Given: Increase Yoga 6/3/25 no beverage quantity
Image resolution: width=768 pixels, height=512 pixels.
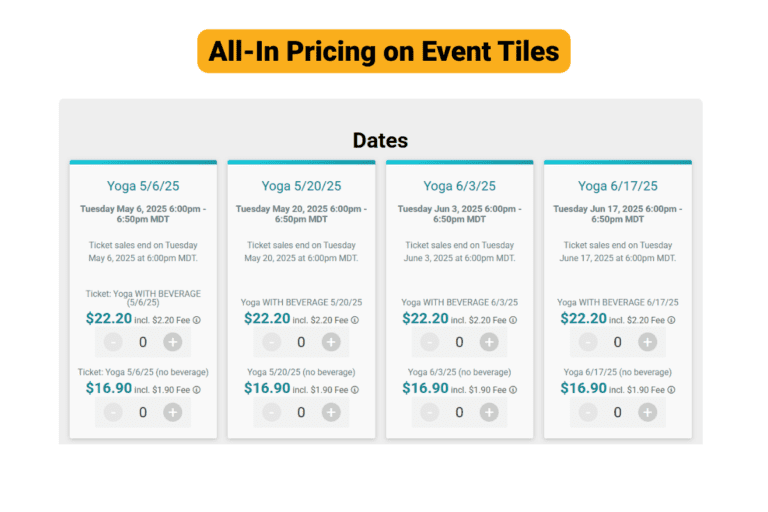Looking at the screenshot, I should [x=489, y=412].
